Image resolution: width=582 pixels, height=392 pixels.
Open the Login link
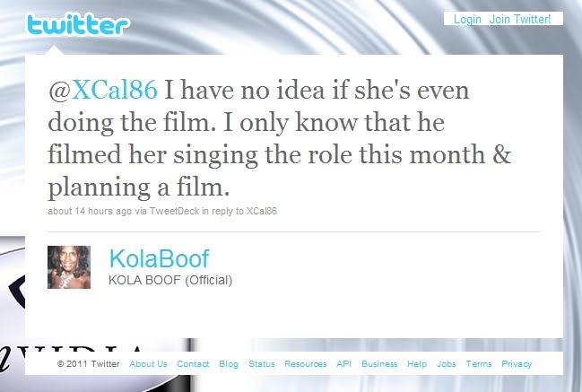click(467, 20)
